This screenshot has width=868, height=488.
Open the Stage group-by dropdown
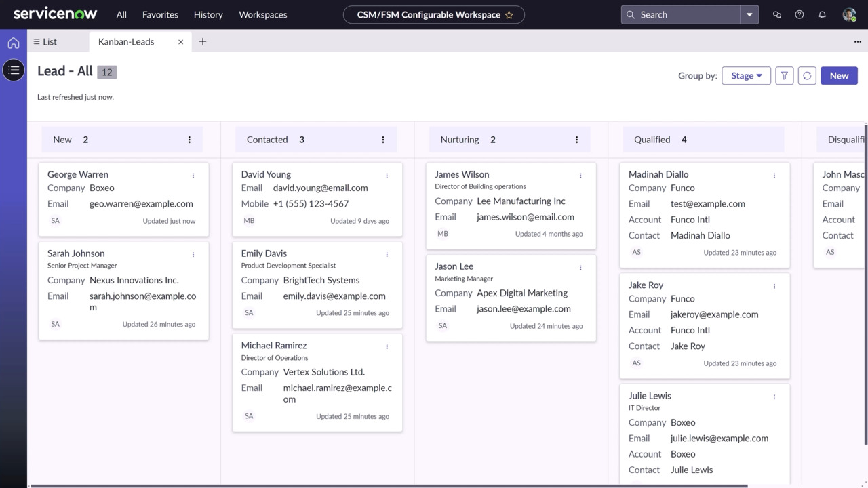tap(746, 75)
